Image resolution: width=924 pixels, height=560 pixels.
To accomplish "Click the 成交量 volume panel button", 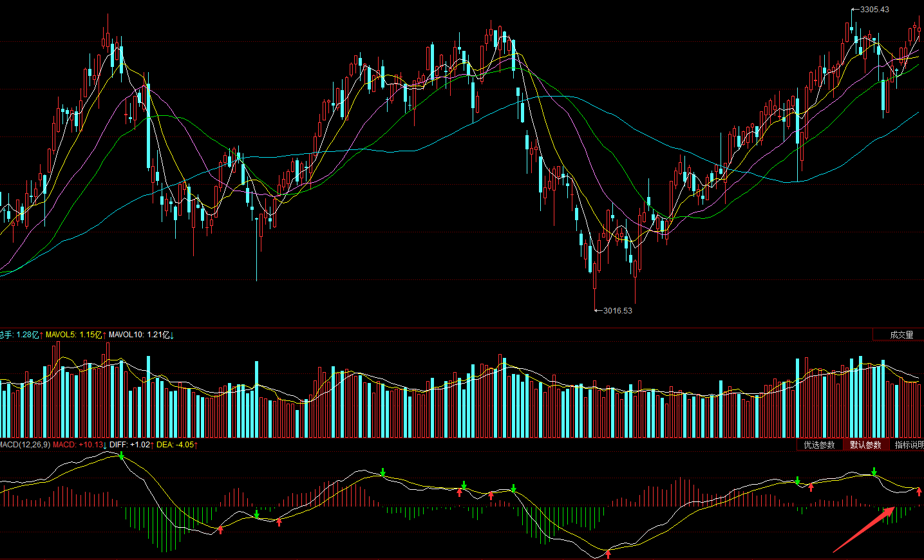I will (901, 335).
